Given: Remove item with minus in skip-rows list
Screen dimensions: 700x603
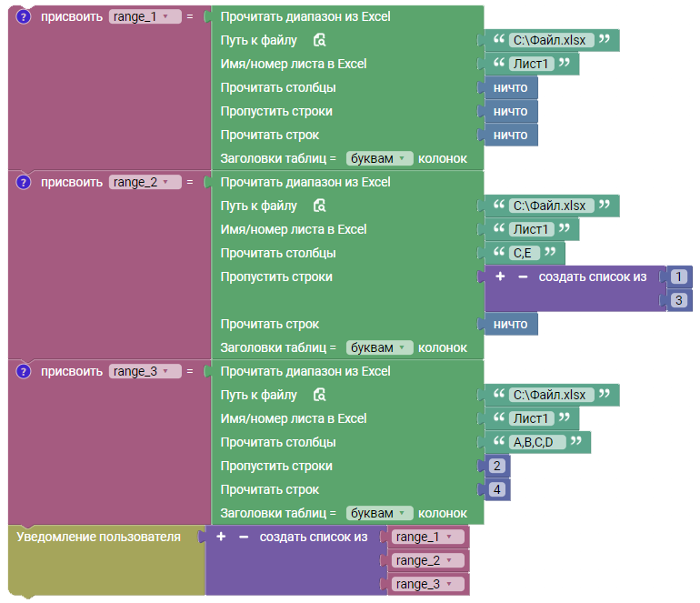Looking at the screenshot, I should [x=523, y=276].
